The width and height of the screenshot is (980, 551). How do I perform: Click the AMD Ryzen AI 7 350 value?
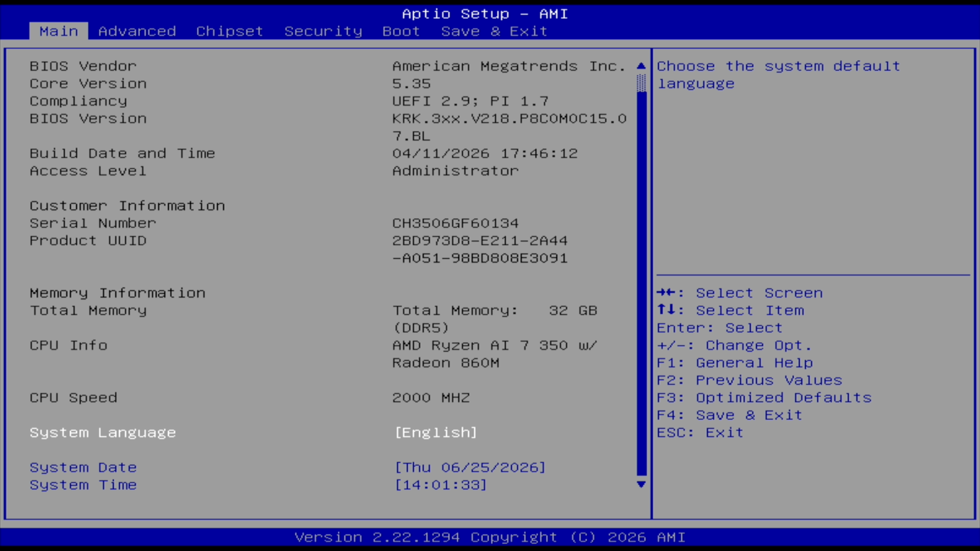(495, 354)
